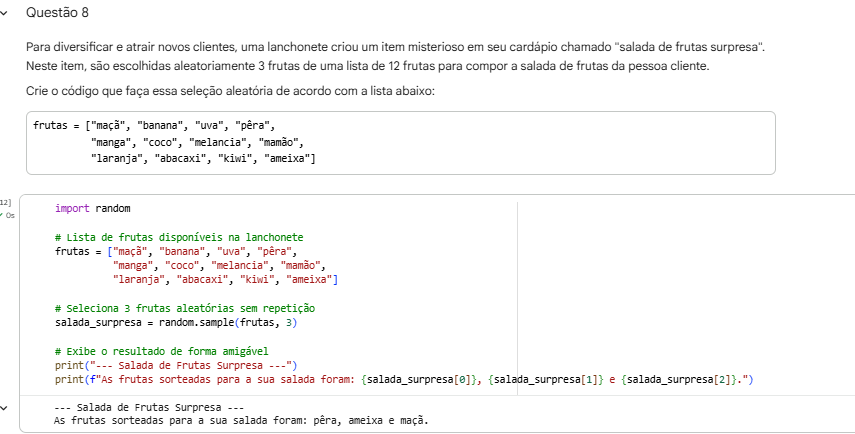
Task: Click the sentence 'Crie o código que faça essa seleção'
Action: click(230, 91)
